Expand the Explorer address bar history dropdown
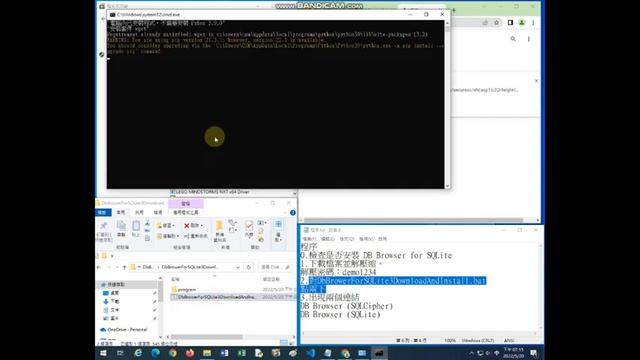 238,267
